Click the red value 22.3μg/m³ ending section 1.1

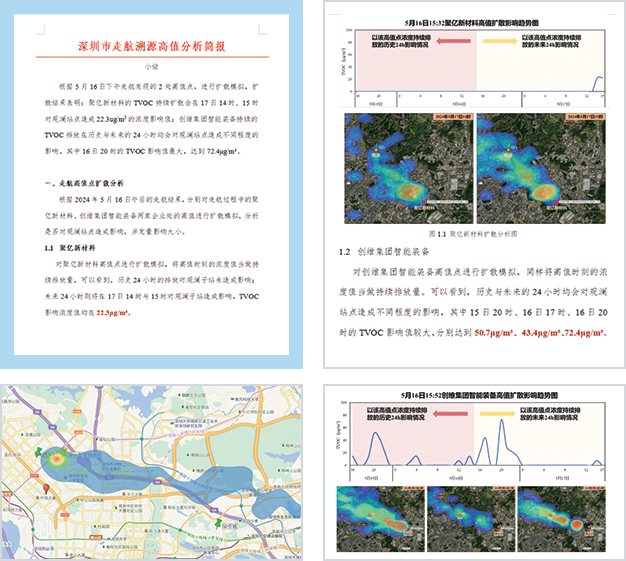113,313
